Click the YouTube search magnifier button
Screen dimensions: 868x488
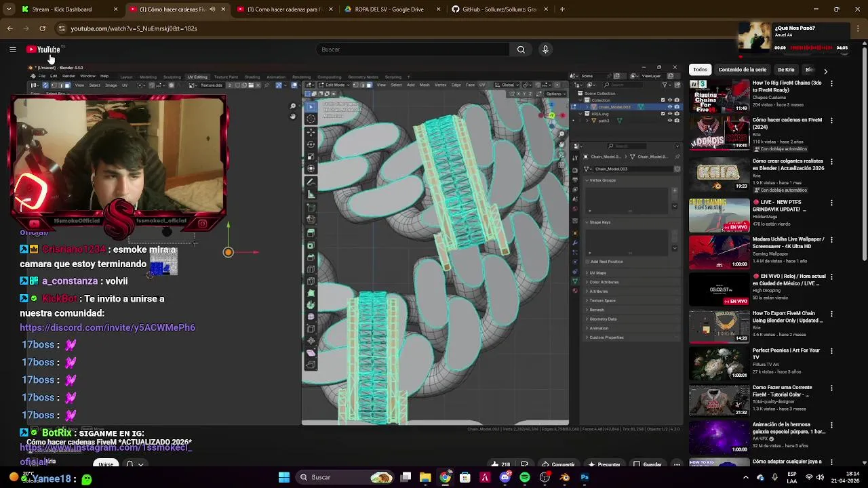(521, 49)
